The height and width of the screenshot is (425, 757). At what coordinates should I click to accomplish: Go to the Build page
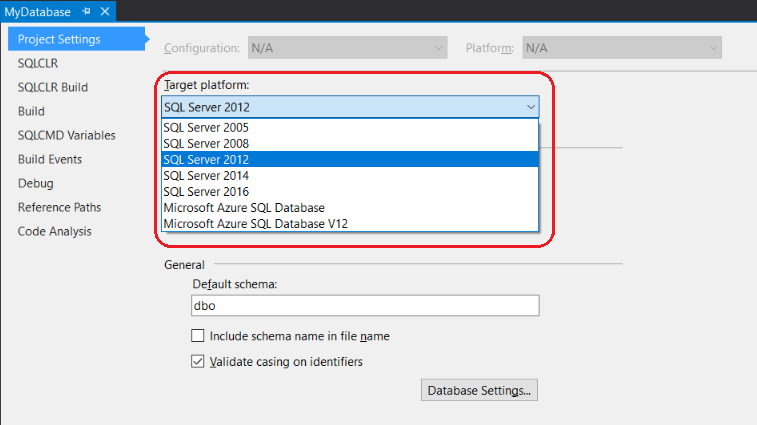(x=31, y=111)
